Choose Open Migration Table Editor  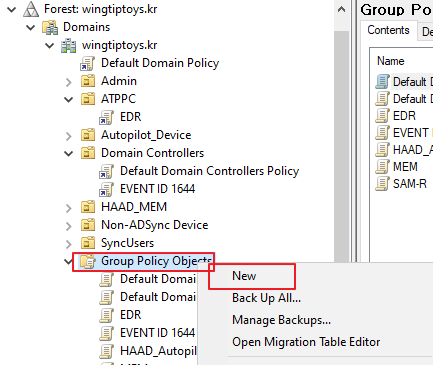(x=306, y=342)
